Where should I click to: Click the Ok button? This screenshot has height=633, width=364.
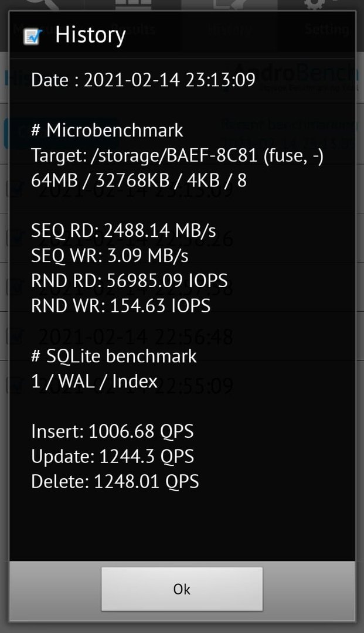tap(182, 589)
